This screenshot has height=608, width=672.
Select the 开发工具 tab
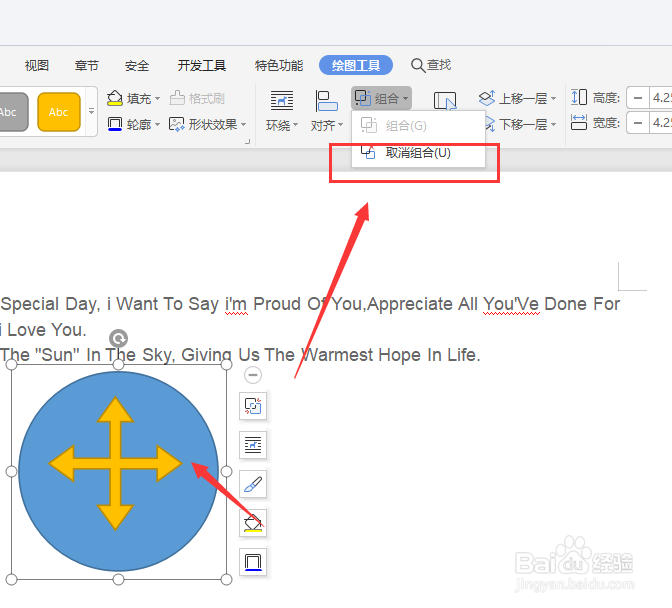click(x=201, y=66)
